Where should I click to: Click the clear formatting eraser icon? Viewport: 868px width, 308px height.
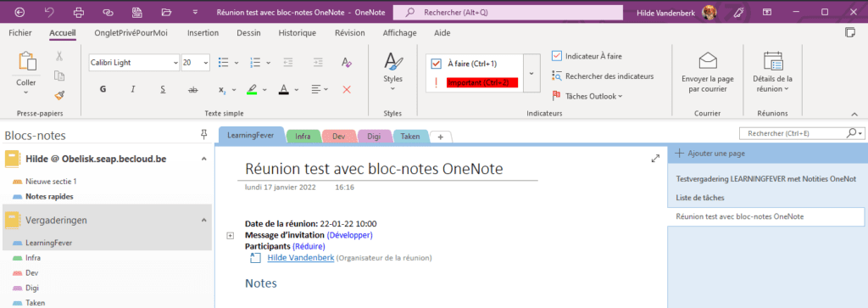click(347, 63)
